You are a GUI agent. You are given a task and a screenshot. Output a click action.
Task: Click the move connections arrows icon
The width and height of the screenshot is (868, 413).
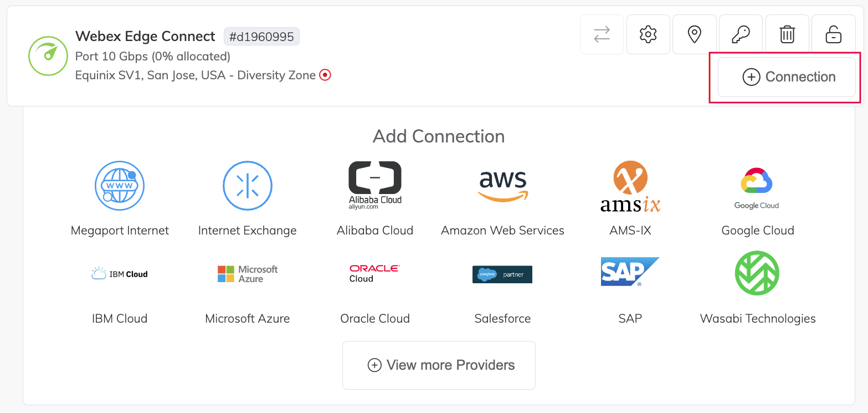point(602,34)
